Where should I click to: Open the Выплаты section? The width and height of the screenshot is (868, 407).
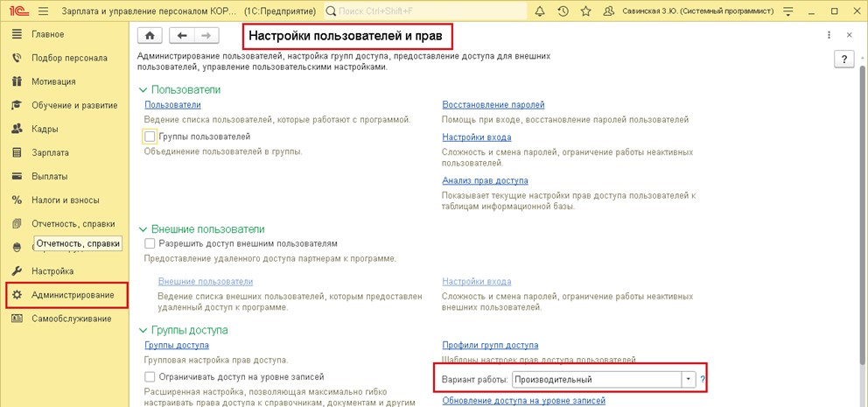(49, 177)
